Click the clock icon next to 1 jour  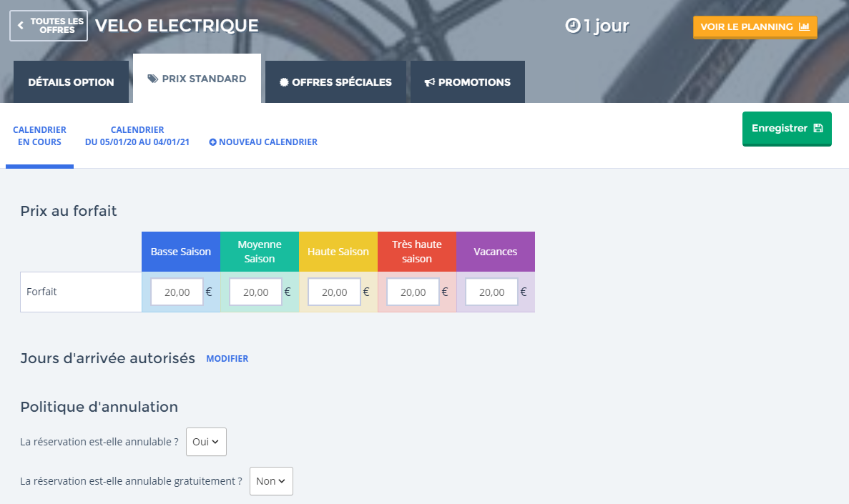[x=572, y=26]
